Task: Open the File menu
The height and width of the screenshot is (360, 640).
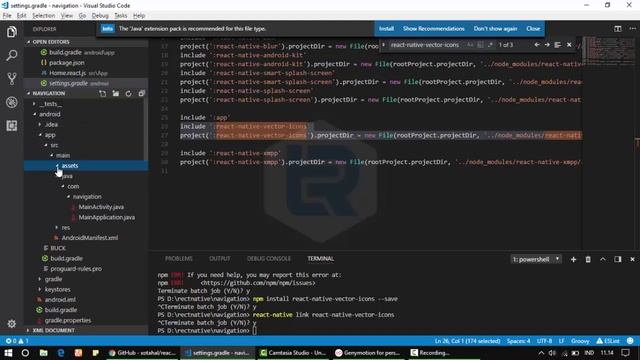Action: (x=7, y=16)
